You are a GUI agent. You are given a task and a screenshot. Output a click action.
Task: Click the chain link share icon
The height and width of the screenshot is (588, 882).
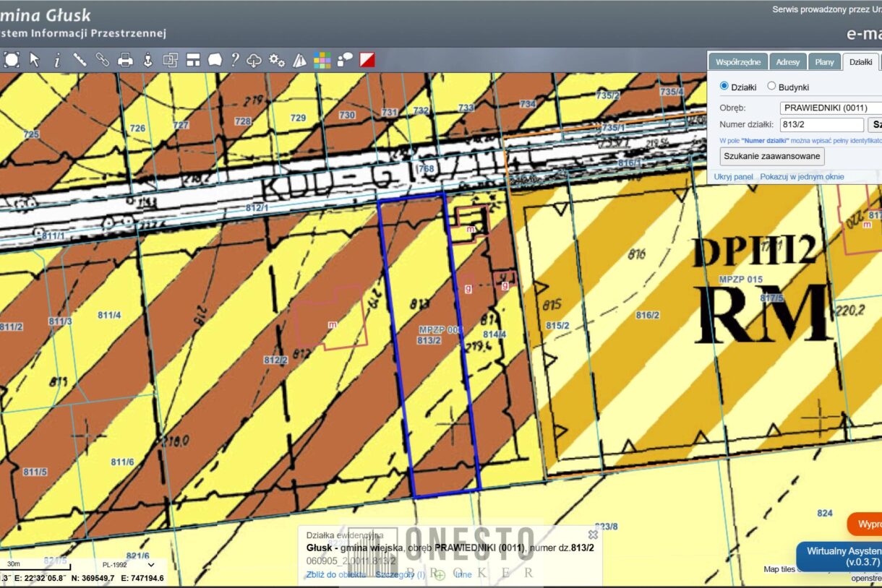point(103,60)
